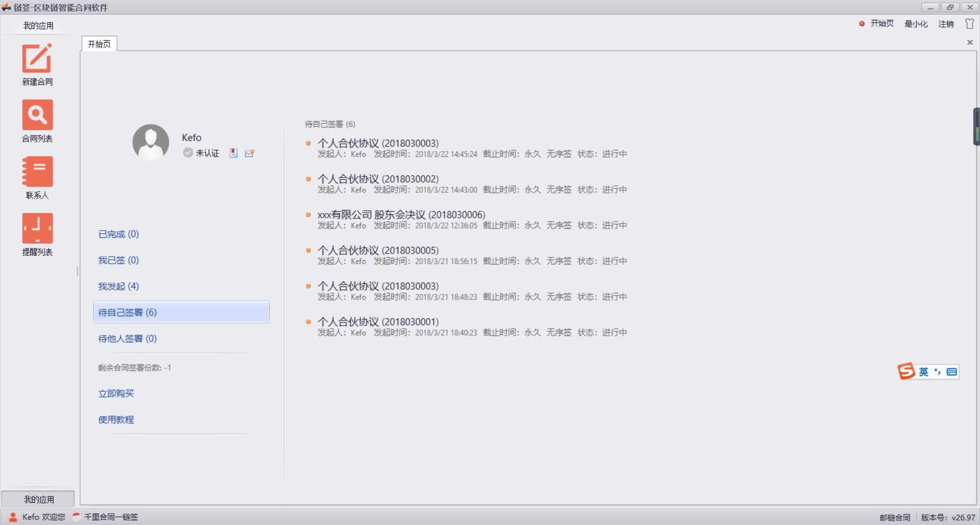Open 个人合伙协议 (2018030003) from 14:45:24
Screen dimensions: 980x525
point(378,143)
